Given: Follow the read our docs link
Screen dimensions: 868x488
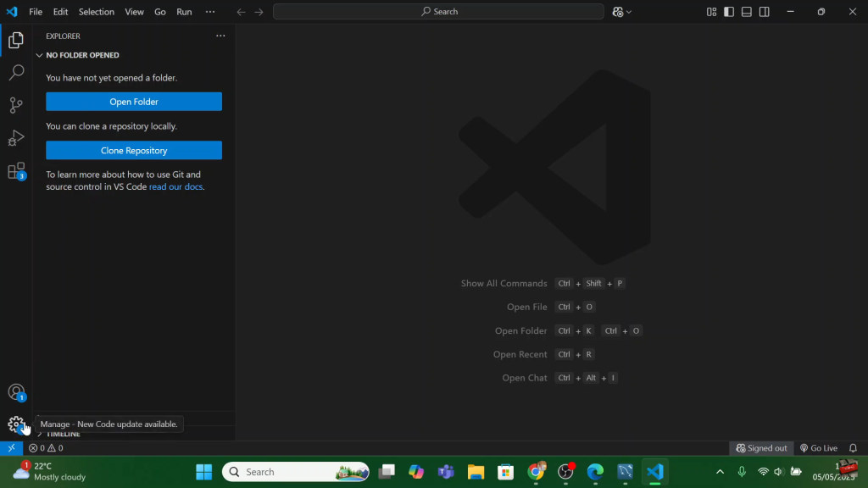Looking at the screenshot, I should (x=175, y=187).
